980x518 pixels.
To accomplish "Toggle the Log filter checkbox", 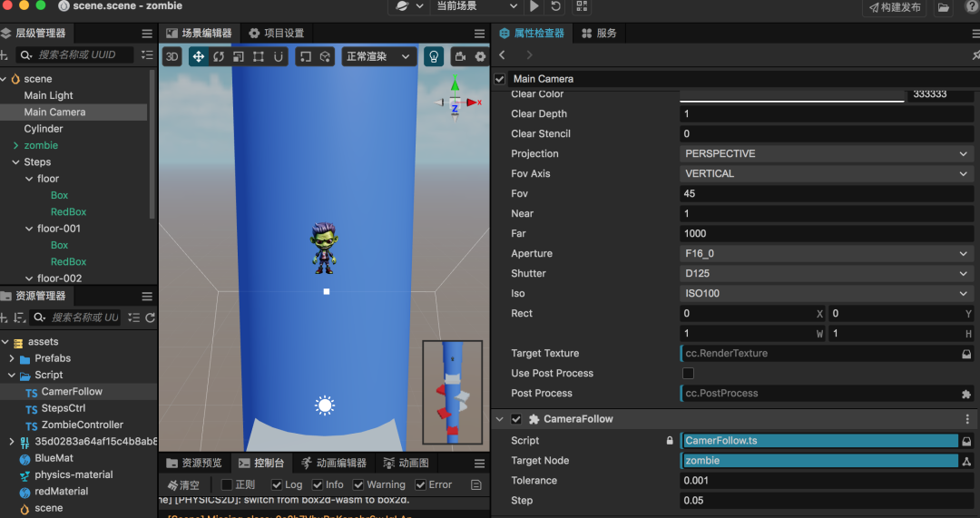I will tap(276, 484).
